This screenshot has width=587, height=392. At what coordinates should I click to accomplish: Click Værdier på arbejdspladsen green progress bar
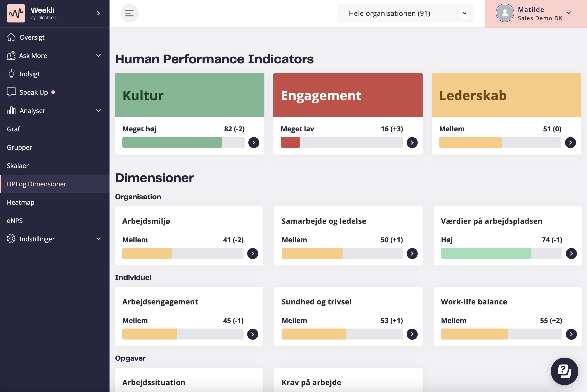[x=486, y=254]
